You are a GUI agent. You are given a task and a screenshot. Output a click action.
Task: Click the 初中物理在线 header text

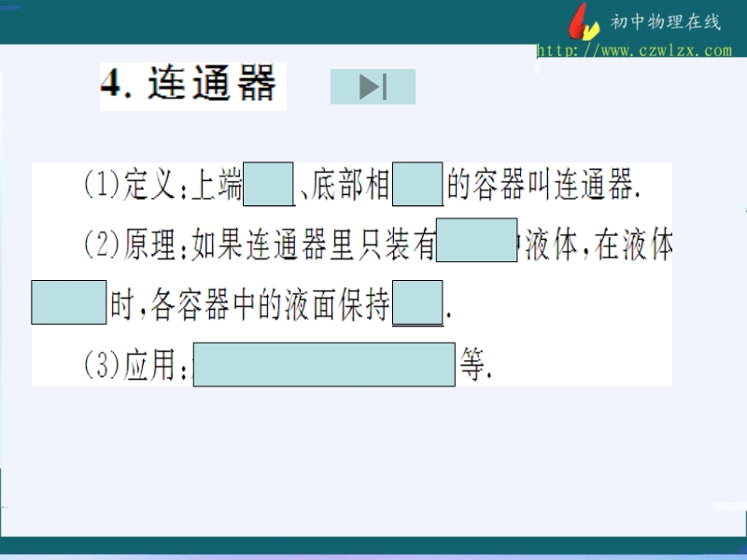(665, 22)
